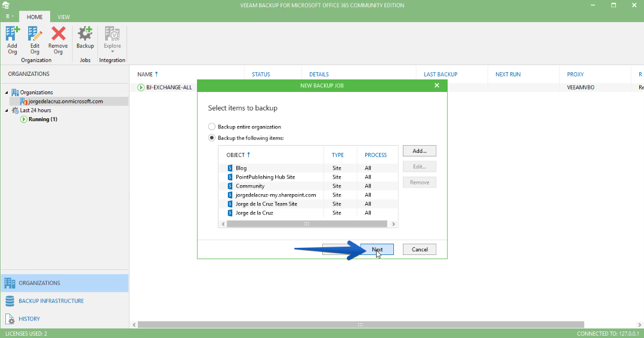Switch to the HOME ribbon tab
This screenshot has width=644, height=338.
[x=35, y=17]
